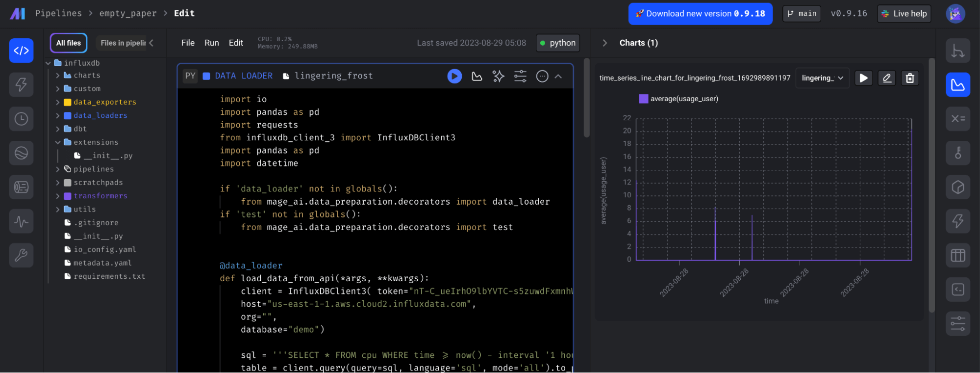Open the Backfills icon in left sidebar
This screenshot has height=373, width=980.
tap(21, 153)
